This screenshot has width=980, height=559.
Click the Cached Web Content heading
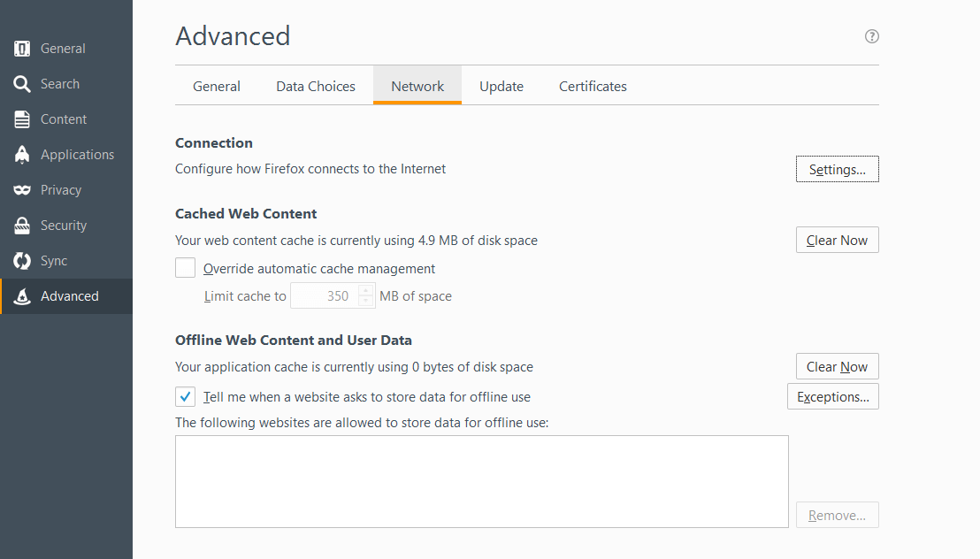coord(246,213)
